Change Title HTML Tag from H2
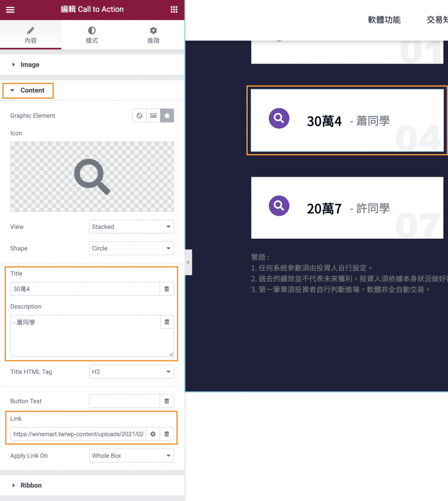448x501 pixels. click(131, 372)
